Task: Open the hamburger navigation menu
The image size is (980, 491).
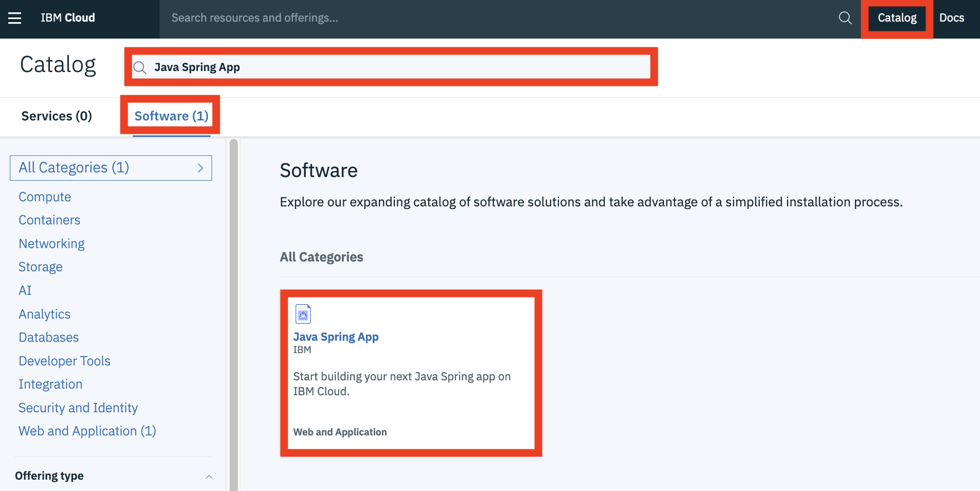Action: [x=15, y=18]
